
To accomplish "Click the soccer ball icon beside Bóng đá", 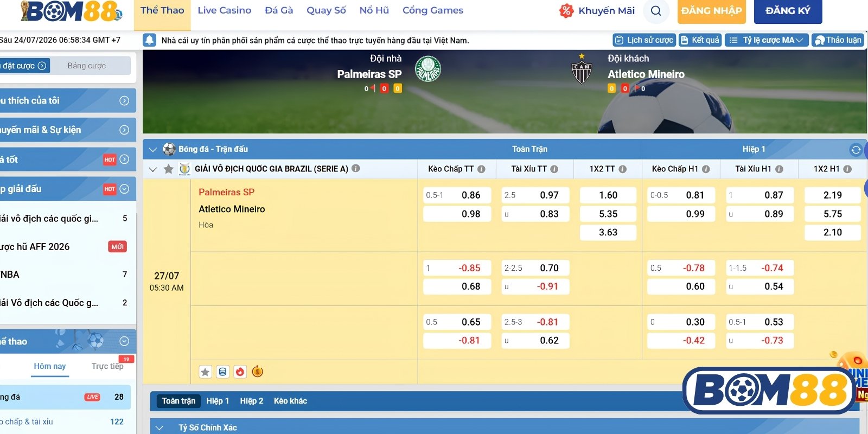I will point(169,149).
